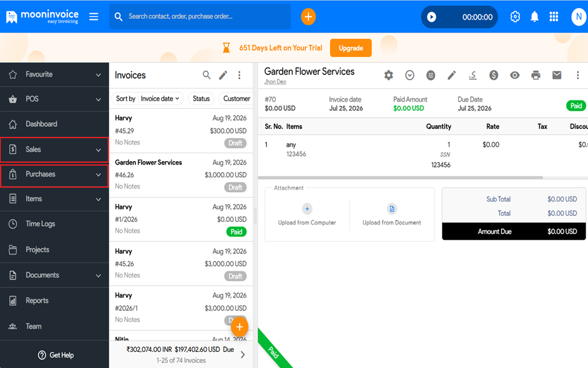The width and height of the screenshot is (588, 368).
Task: Expand the Purchases sidebar section
Action: [55, 175]
